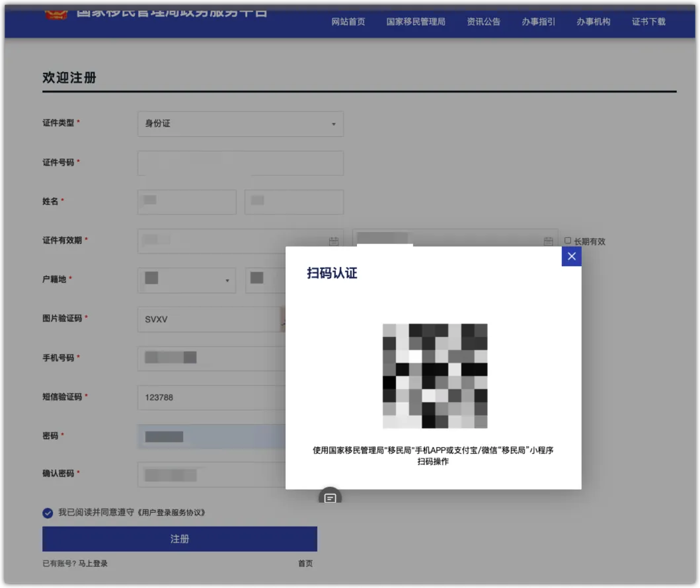Click into the 证件号码 input field
This screenshot has width=700, height=588.
click(240, 163)
